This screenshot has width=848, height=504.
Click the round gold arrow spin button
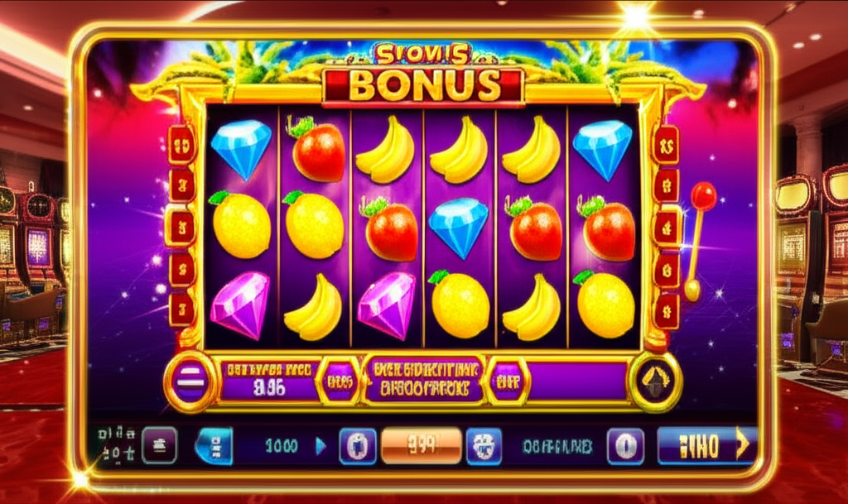click(655, 382)
